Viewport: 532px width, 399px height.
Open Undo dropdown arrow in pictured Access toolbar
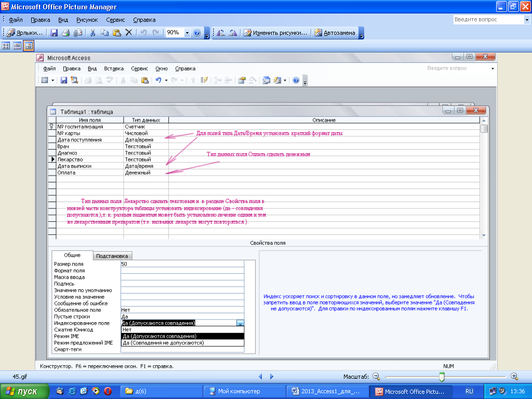point(166,81)
